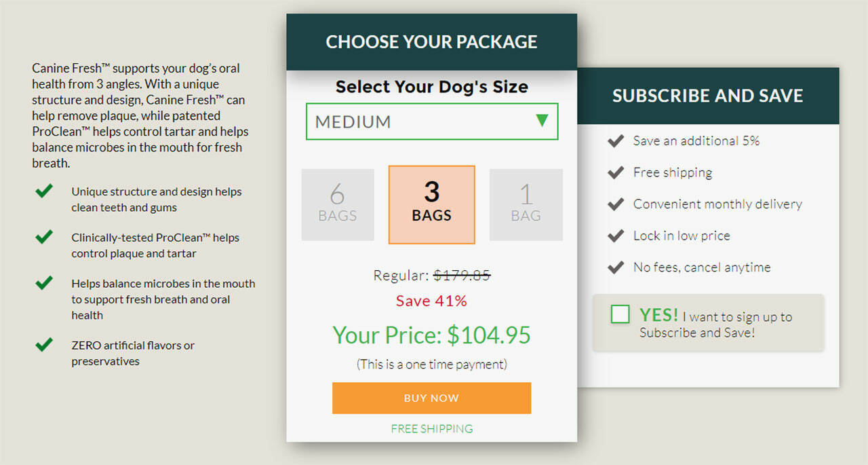Click the checkmark next to 'ZERO artificial flavors'
This screenshot has height=465, width=868.
click(x=44, y=345)
